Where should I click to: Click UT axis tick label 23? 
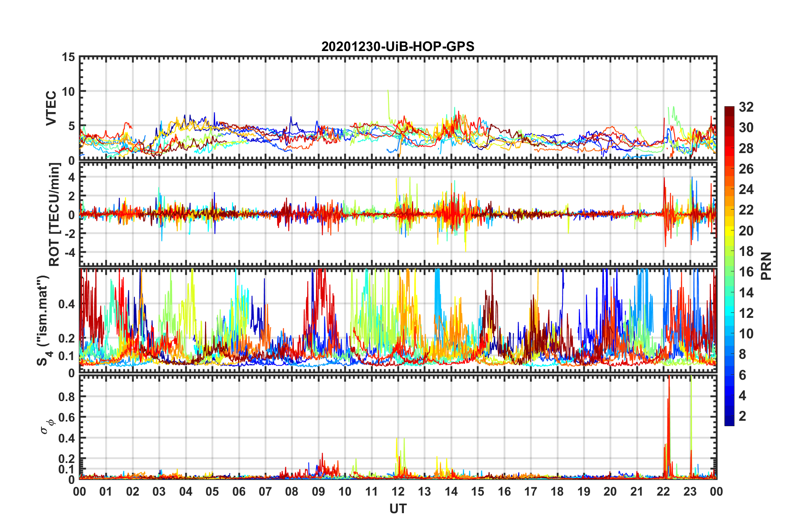690,491
